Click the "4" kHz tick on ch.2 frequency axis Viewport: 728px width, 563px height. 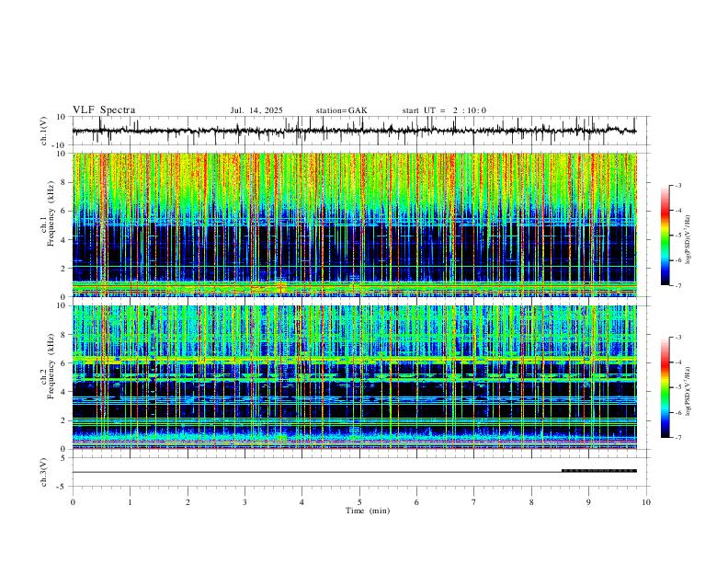(x=64, y=392)
